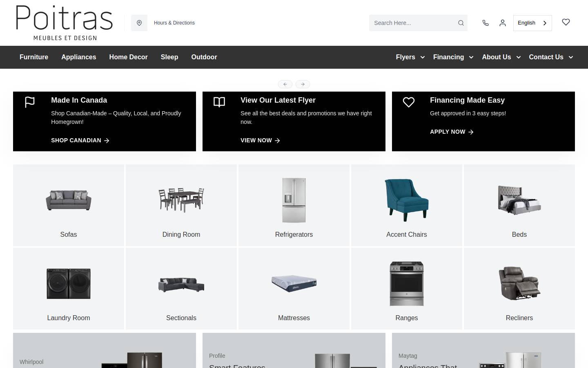
Task: Open the Profile brand banner
Action: [x=294, y=350]
